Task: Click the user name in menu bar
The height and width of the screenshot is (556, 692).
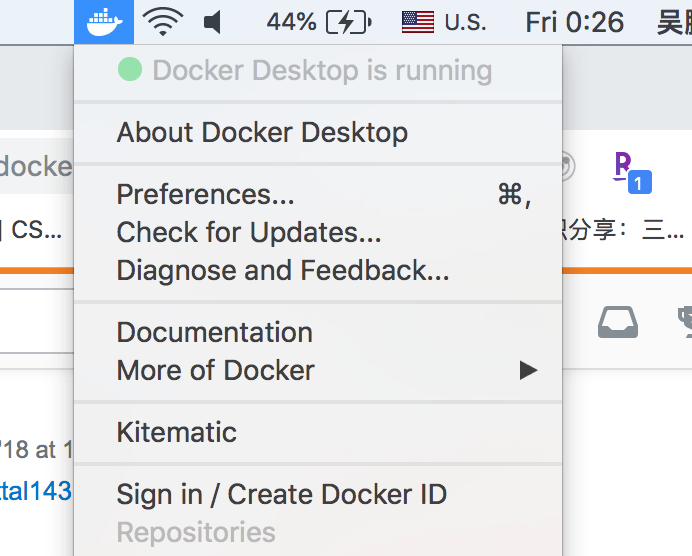Action: 673,21
